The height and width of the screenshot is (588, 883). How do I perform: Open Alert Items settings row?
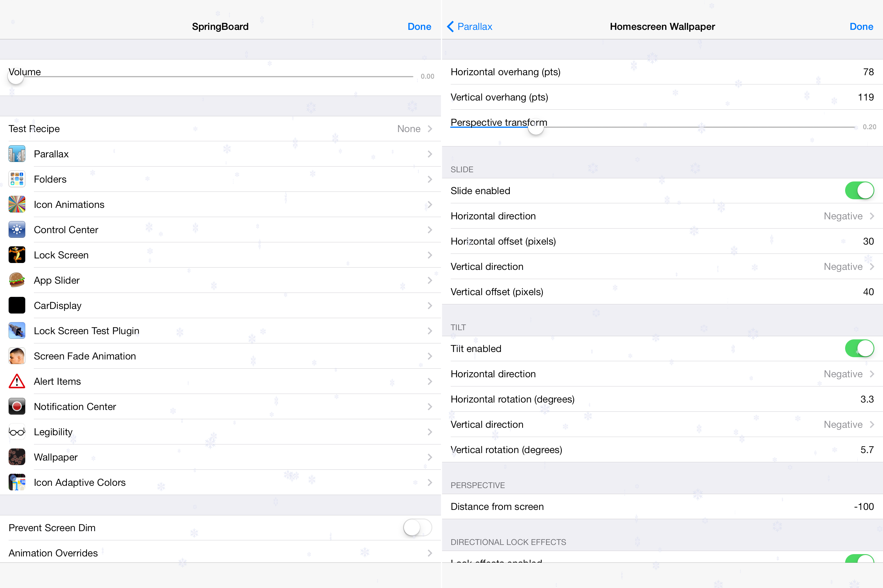coord(220,381)
